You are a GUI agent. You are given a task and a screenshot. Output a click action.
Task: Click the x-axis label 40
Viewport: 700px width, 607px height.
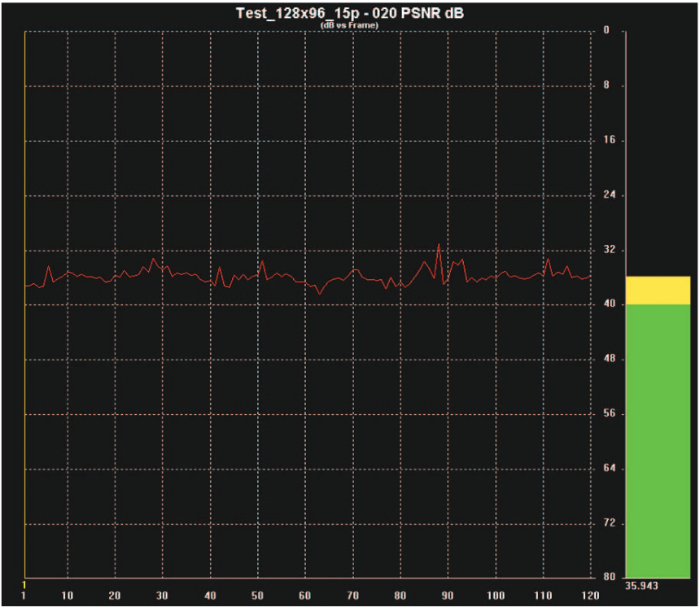(x=210, y=596)
